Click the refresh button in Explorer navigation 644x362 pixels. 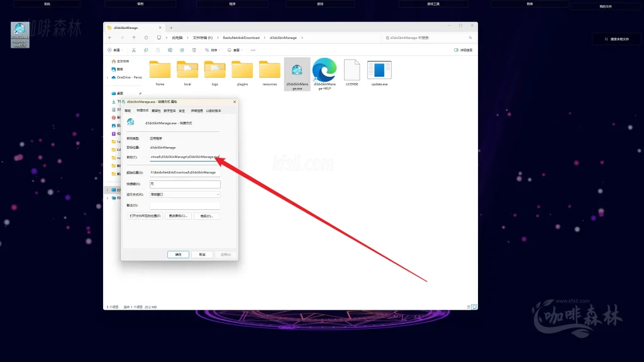(147, 38)
